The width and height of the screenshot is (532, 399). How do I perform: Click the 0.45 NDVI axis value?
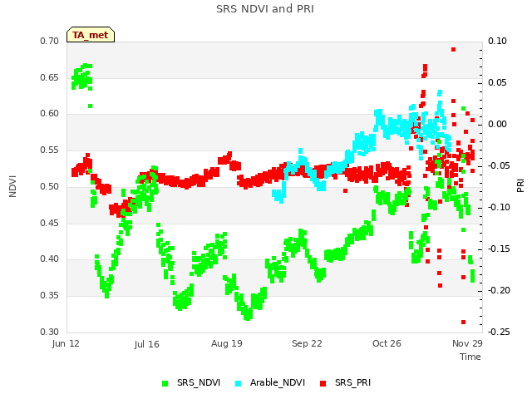pyautogui.click(x=50, y=223)
